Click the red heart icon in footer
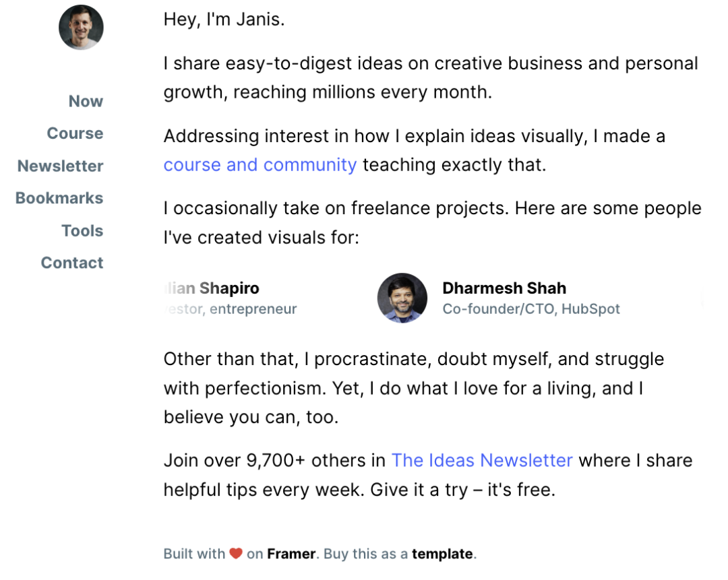The width and height of the screenshot is (728, 580). (x=236, y=554)
